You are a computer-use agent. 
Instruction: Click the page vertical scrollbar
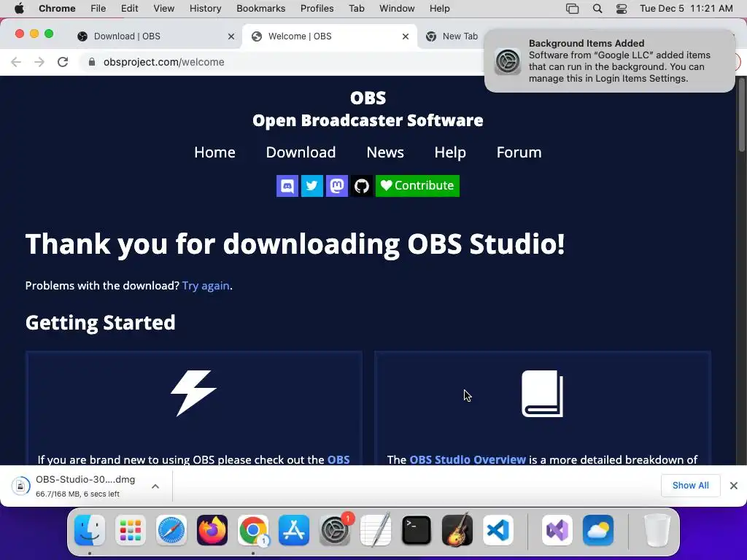pyautogui.click(x=742, y=114)
